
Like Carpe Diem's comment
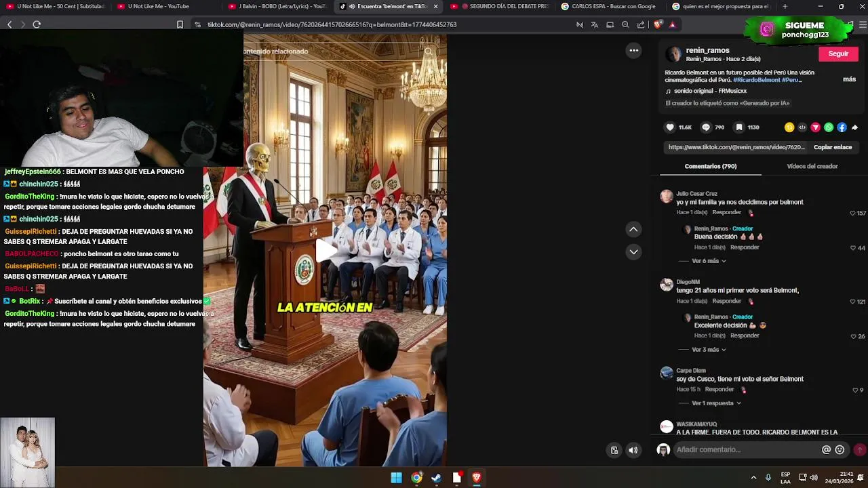tap(855, 390)
